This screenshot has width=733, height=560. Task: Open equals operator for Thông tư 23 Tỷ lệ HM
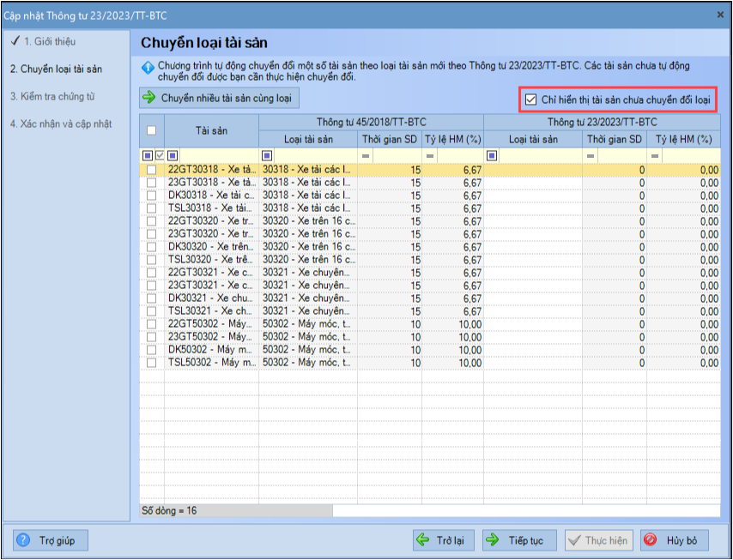[x=655, y=155]
